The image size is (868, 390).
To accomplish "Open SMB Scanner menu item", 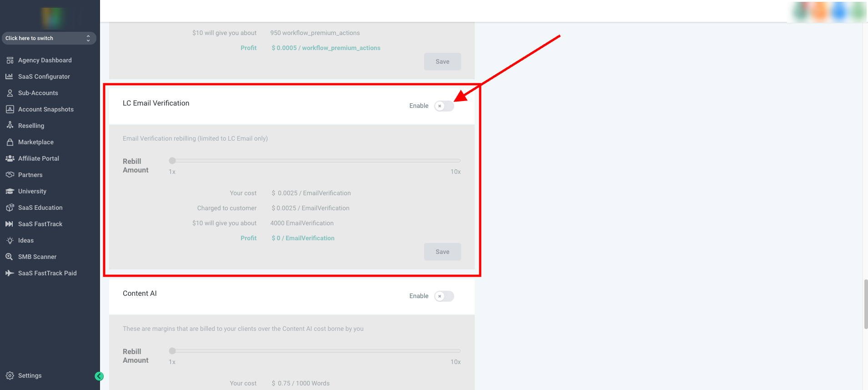I will 37,257.
